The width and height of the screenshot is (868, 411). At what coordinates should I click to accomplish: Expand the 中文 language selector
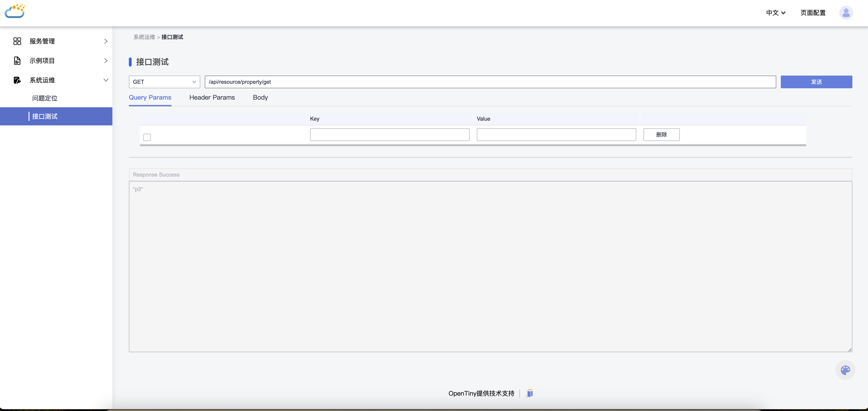pos(775,13)
